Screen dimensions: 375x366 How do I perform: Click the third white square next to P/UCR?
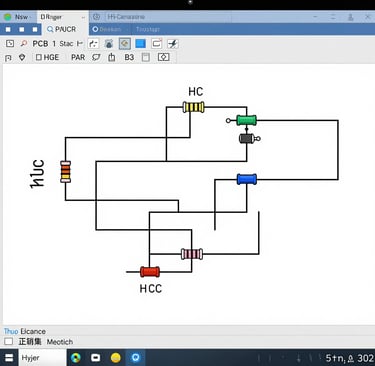point(35,29)
